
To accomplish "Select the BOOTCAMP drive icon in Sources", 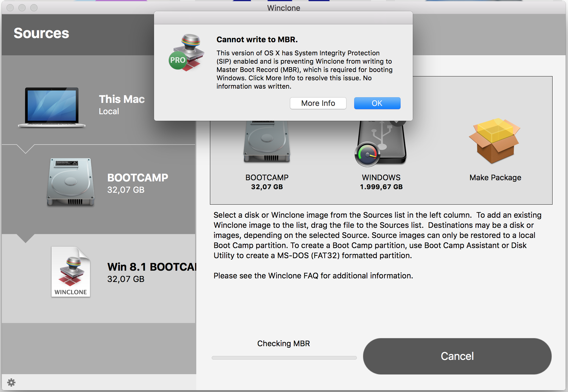I will coord(70,182).
